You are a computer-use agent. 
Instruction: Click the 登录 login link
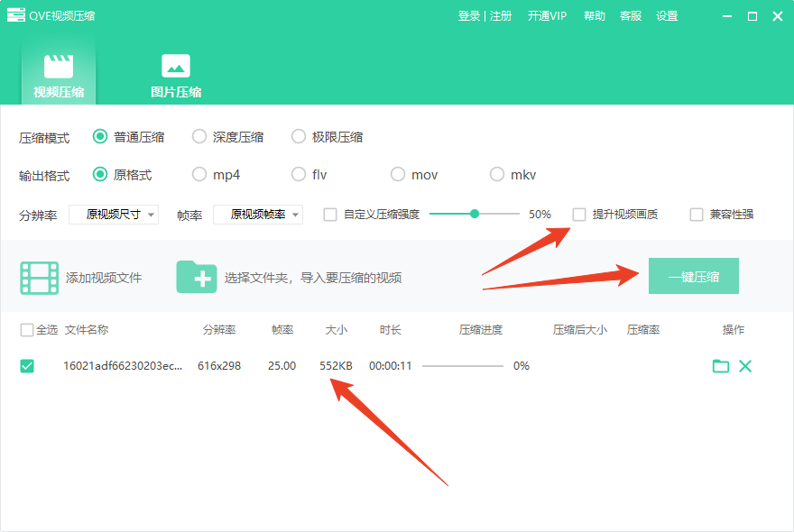(x=468, y=16)
